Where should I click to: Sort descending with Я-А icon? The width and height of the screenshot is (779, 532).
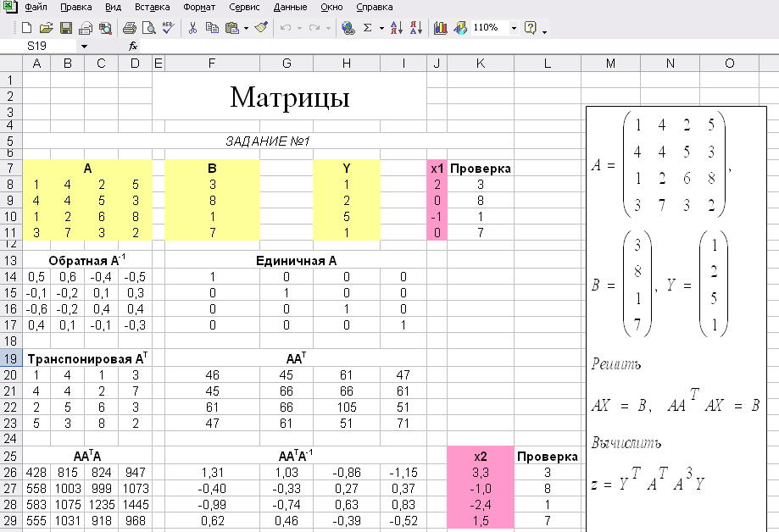coord(416,28)
